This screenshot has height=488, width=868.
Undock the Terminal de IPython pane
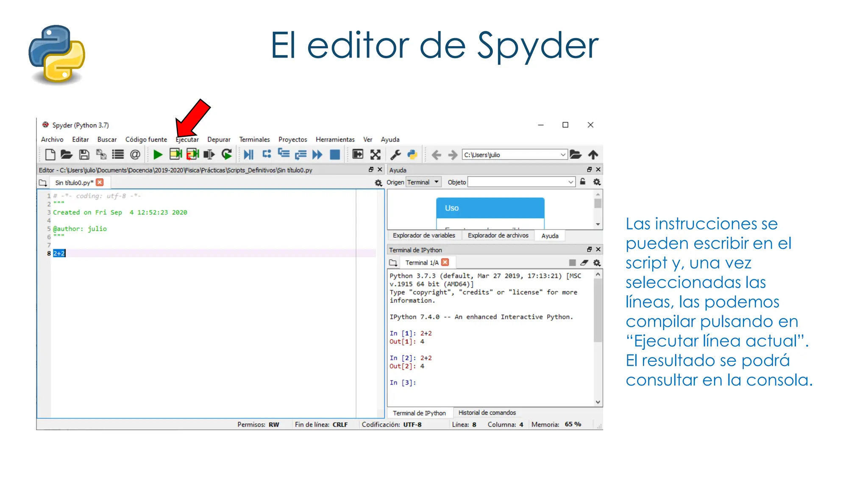point(589,249)
